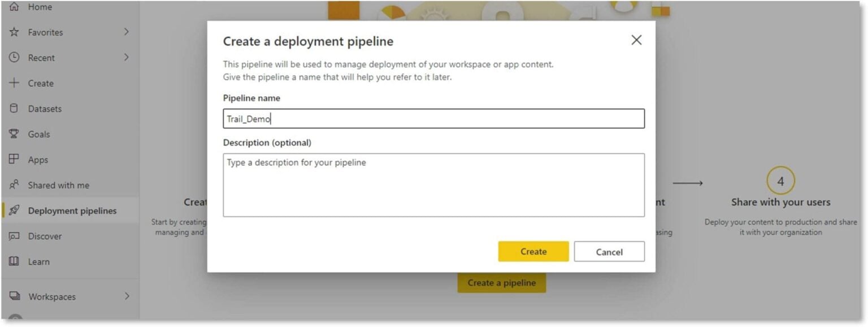The width and height of the screenshot is (868, 327).
Task: Expand the Workspaces panel
Action: (x=125, y=296)
